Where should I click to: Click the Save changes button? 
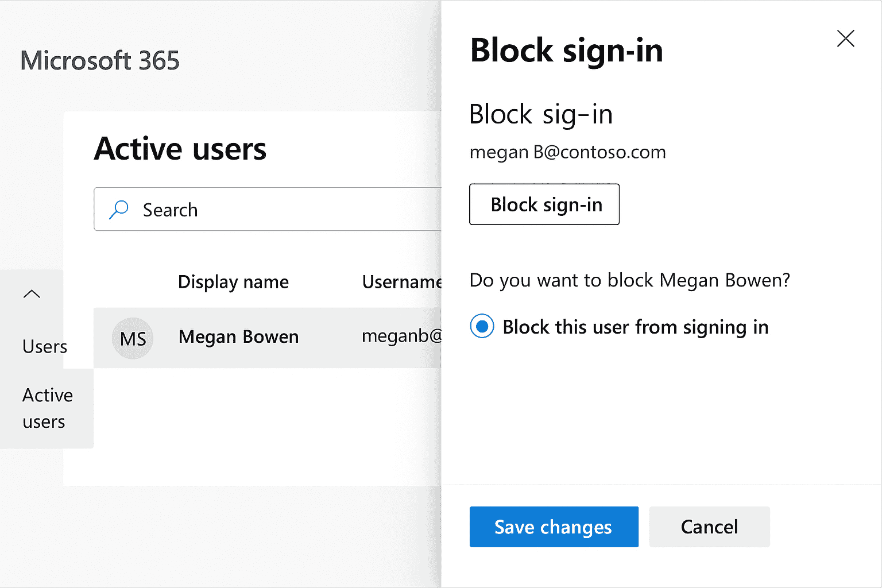click(554, 527)
